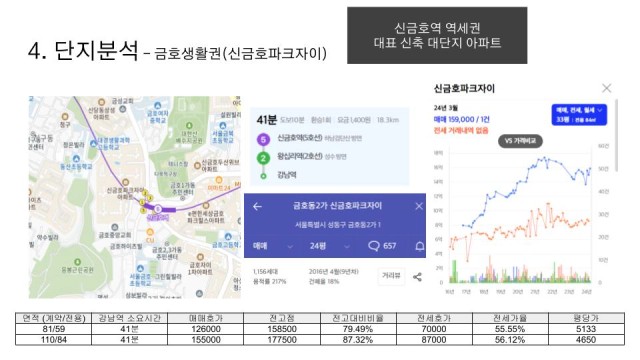Click the VS 가격비교 button

(520, 141)
